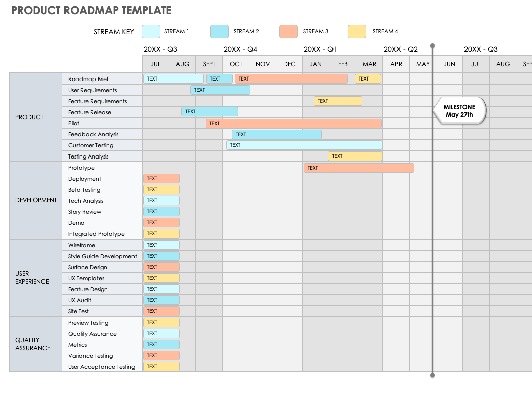Viewport: 532px width, 394px height.
Task: Click the MILESTONE May 27th callout
Action: point(459,111)
